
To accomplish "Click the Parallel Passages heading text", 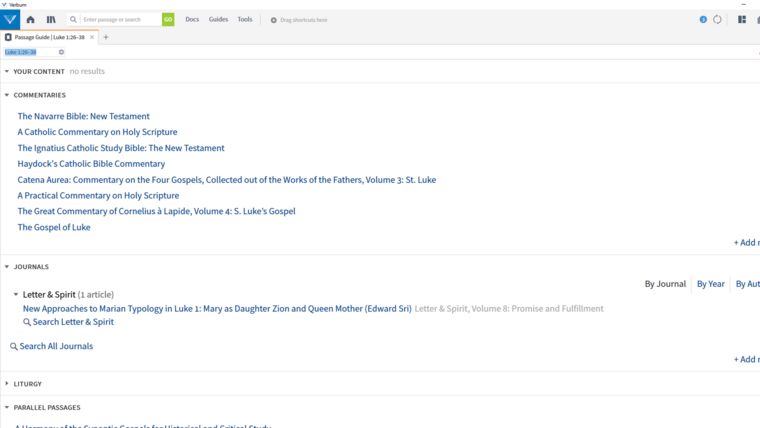I will [x=47, y=408].
